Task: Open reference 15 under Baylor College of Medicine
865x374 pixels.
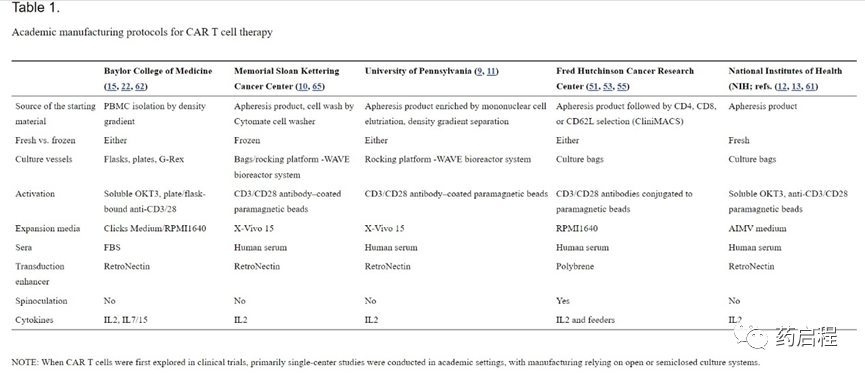Action: (111, 87)
